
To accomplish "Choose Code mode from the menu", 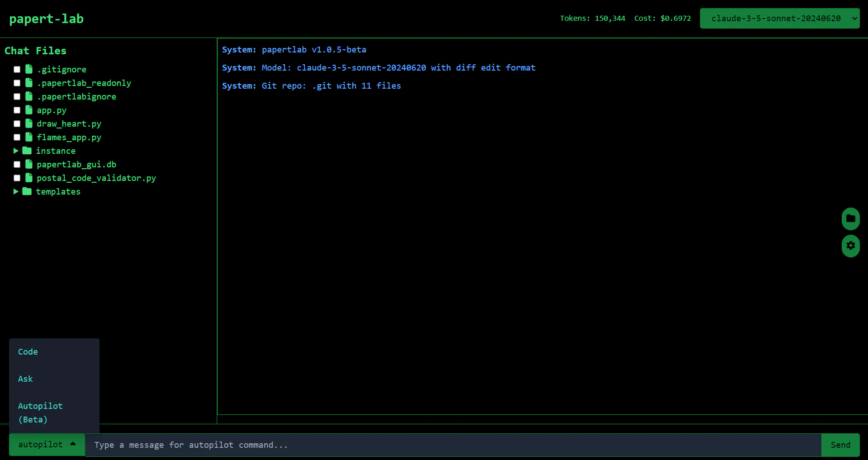I will (28, 352).
